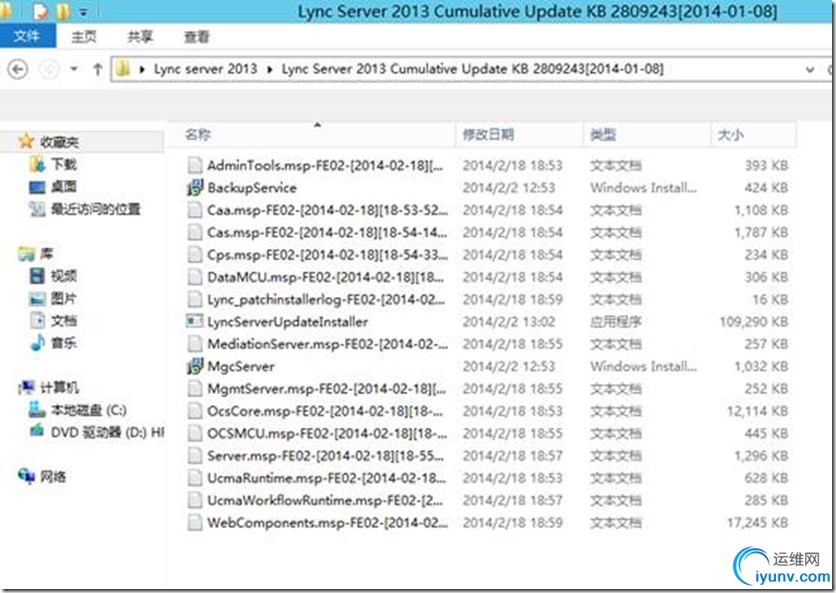Click the 本地磁盘 (C:) drive icon
The image size is (836, 593).
[x=37, y=410]
